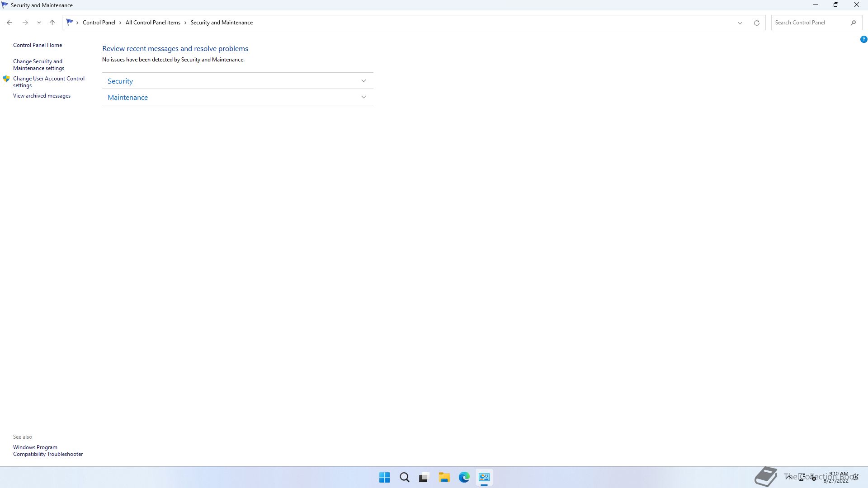The image size is (868, 488).
Task: Click the Back navigation arrow
Action: pos(9,23)
